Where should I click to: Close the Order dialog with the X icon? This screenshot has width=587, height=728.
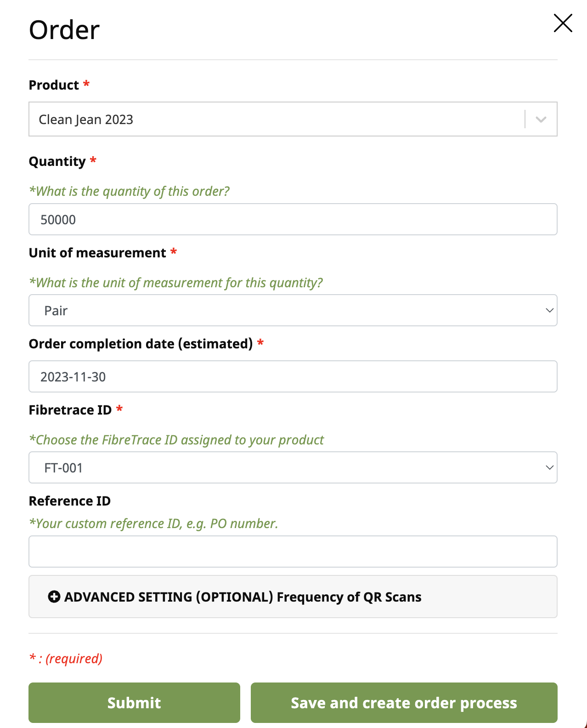[563, 23]
